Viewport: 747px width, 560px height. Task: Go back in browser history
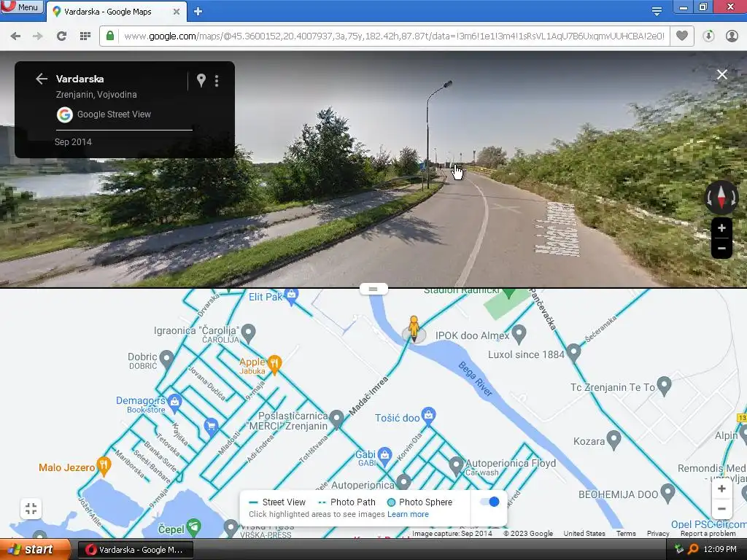15,36
